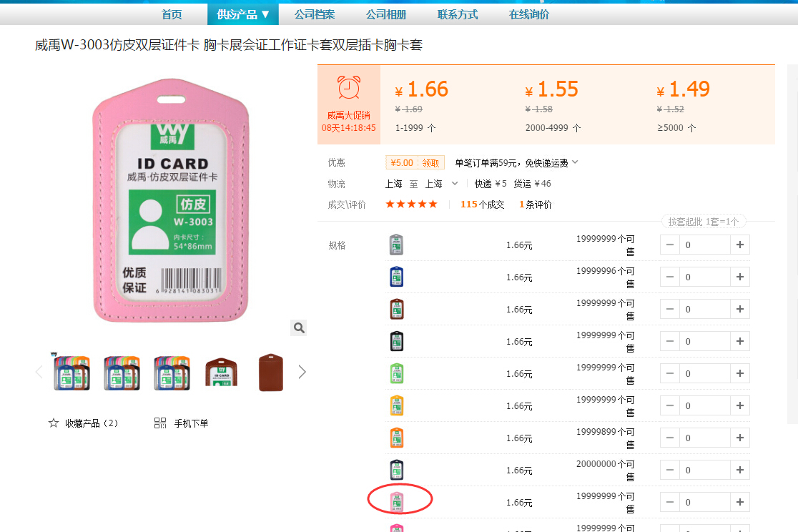
Task: Decrease quantity for the gray card holder
Action: tap(670, 245)
